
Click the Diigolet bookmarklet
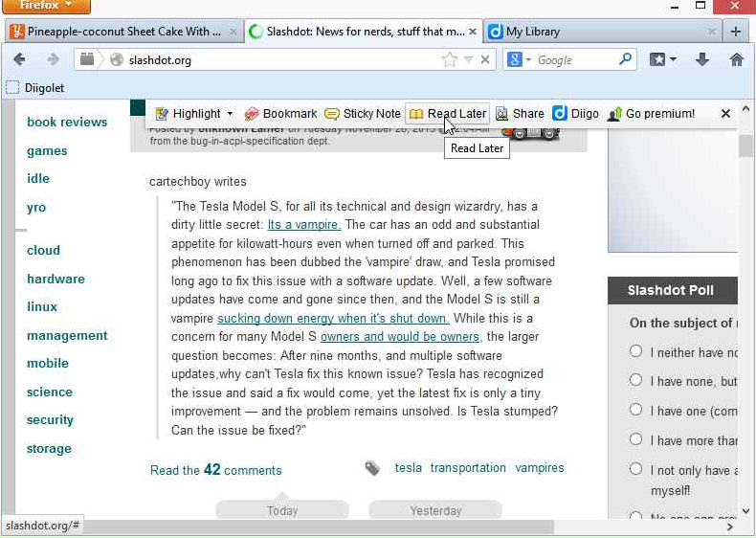point(35,88)
